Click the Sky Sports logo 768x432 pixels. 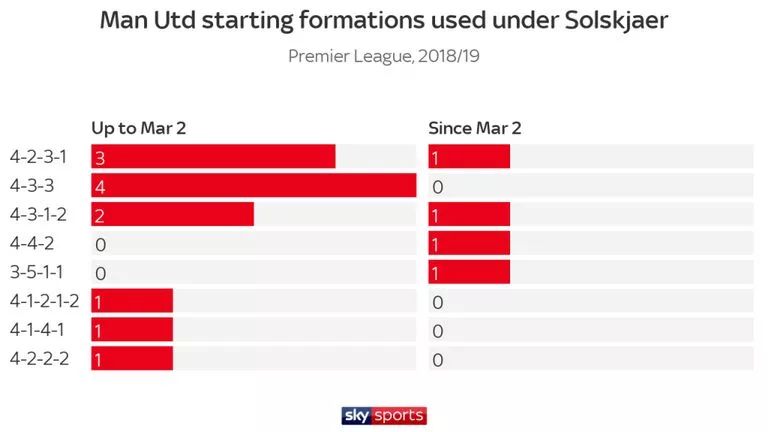coord(384,415)
